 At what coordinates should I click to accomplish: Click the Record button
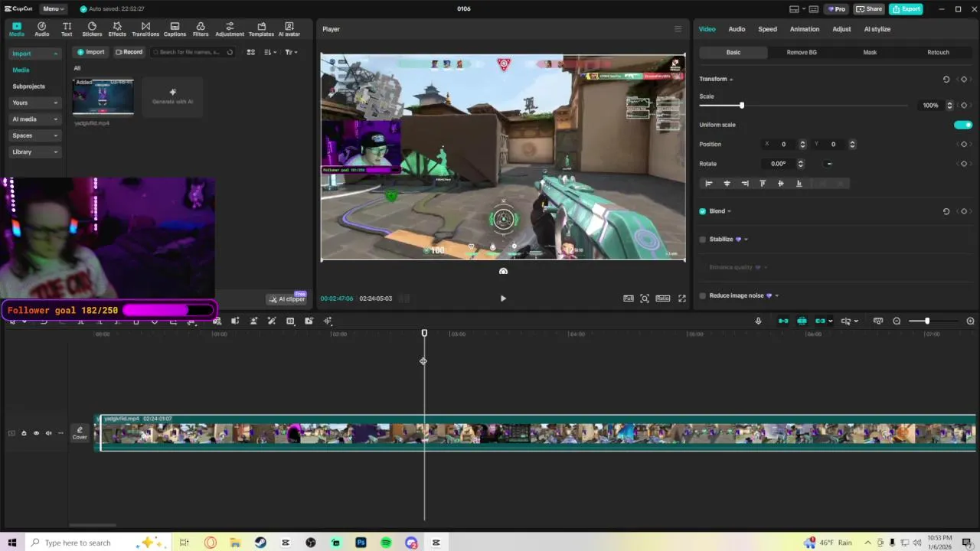coord(129,52)
